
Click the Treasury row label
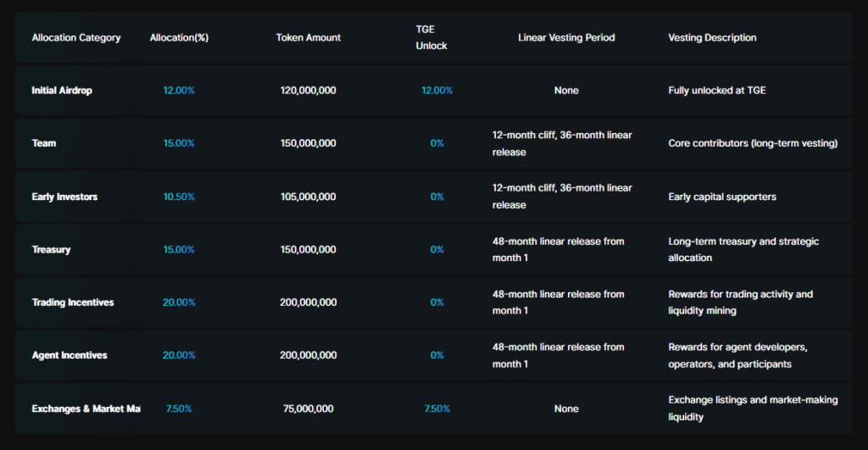(51, 250)
